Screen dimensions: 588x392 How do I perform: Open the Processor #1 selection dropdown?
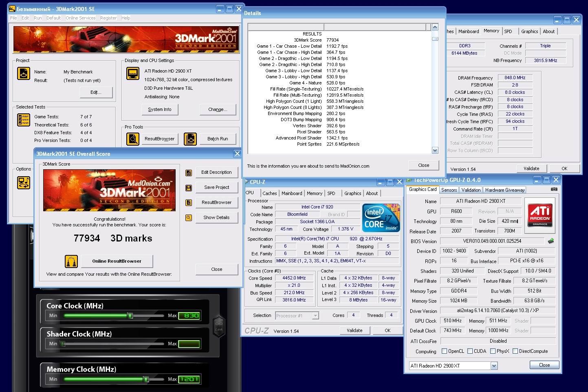pyautogui.click(x=315, y=316)
